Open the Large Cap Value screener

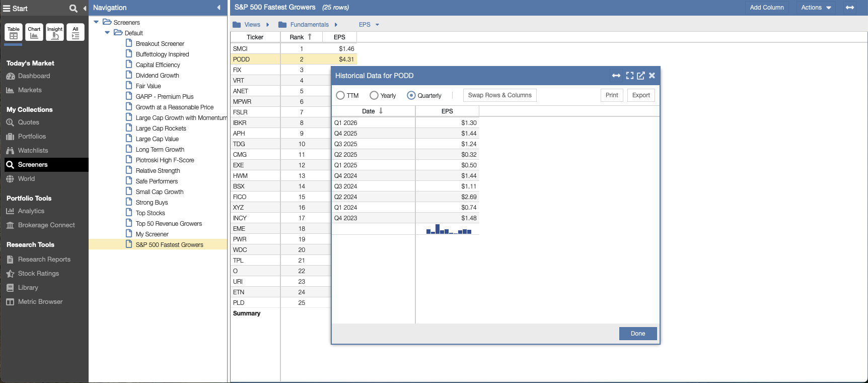(x=157, y=139)
